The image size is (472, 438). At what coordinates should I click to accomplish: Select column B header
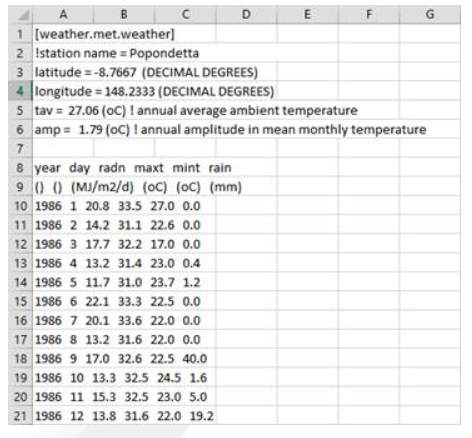point(124,15)
